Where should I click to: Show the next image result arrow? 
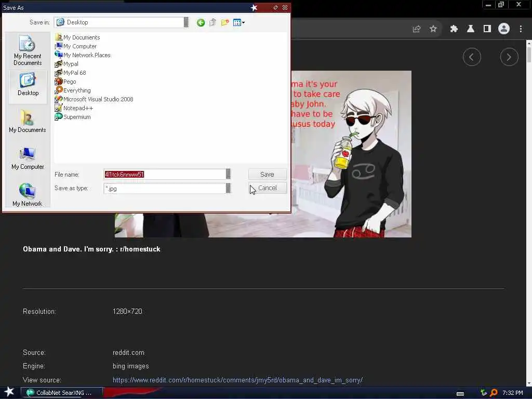point(509,57)
